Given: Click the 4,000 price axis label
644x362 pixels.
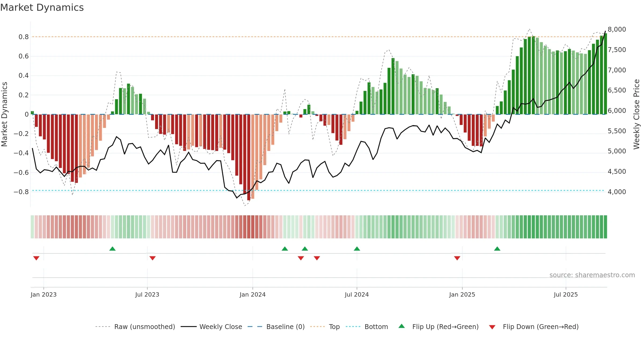Looking at the screenshot, I should pos(617,192).
